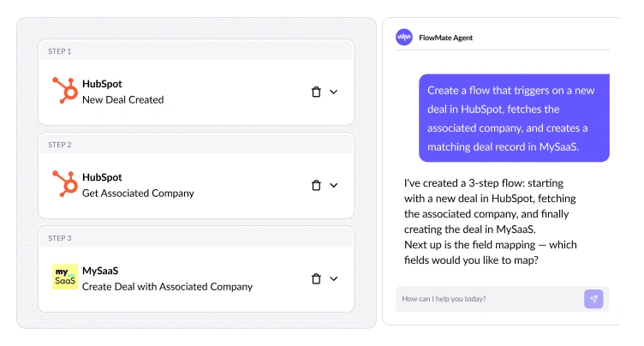This screenshot has width=644, height=346.
Task: Send the chat message with arrow button
Action: pos(593,299)
